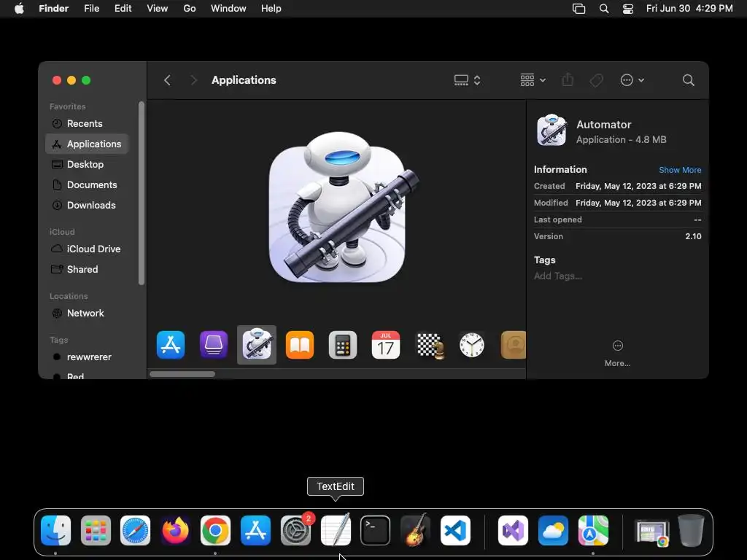Click the sidebar vertical scrollbar

click(x=141, y=192)
